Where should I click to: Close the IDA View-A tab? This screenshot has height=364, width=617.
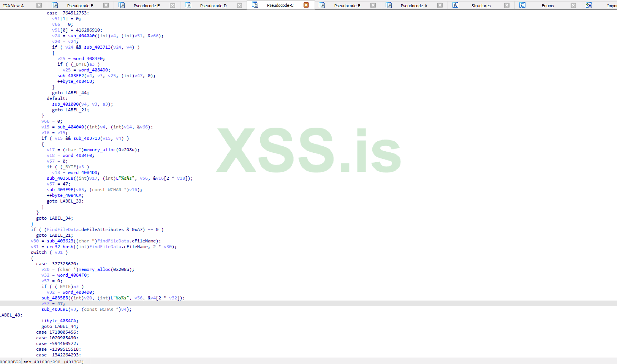click(39, 5)
